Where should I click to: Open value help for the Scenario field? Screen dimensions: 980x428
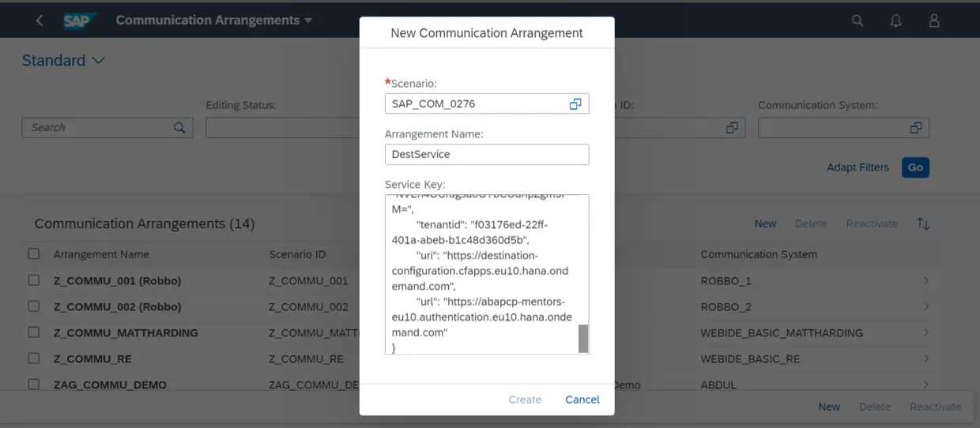tap(575, 103)
